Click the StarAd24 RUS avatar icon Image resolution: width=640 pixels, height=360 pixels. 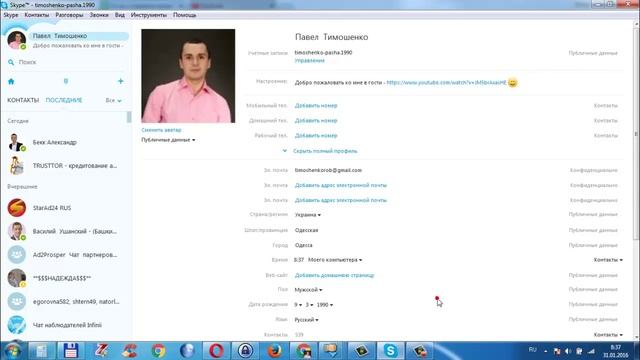pyautogui.click(x=17, y=208)
